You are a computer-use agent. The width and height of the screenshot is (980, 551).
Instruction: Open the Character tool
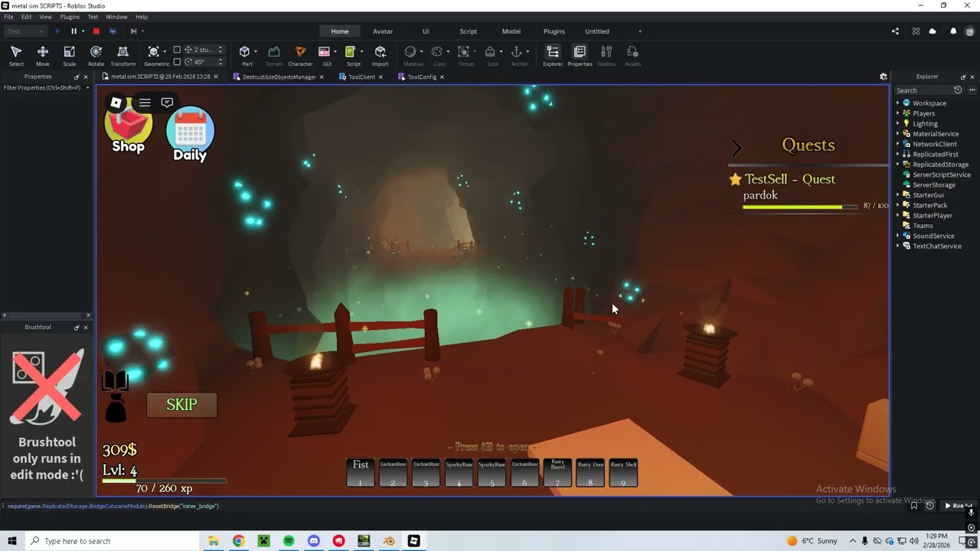click(300, 55)
